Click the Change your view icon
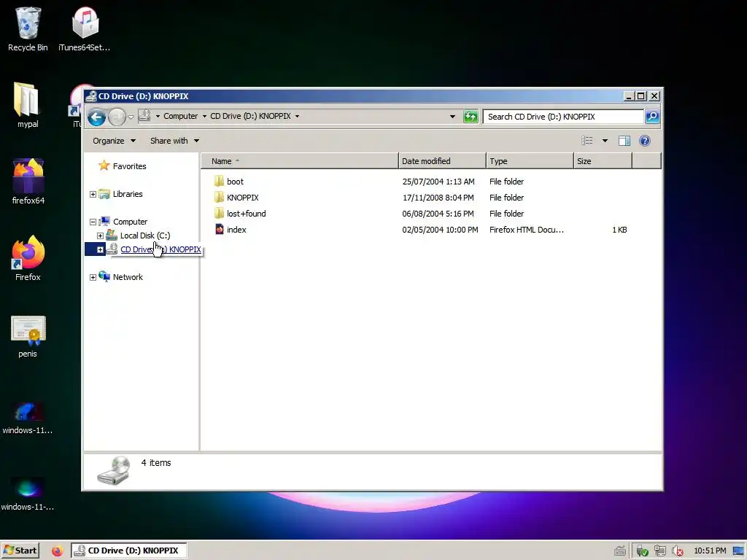 coord(587,141)
